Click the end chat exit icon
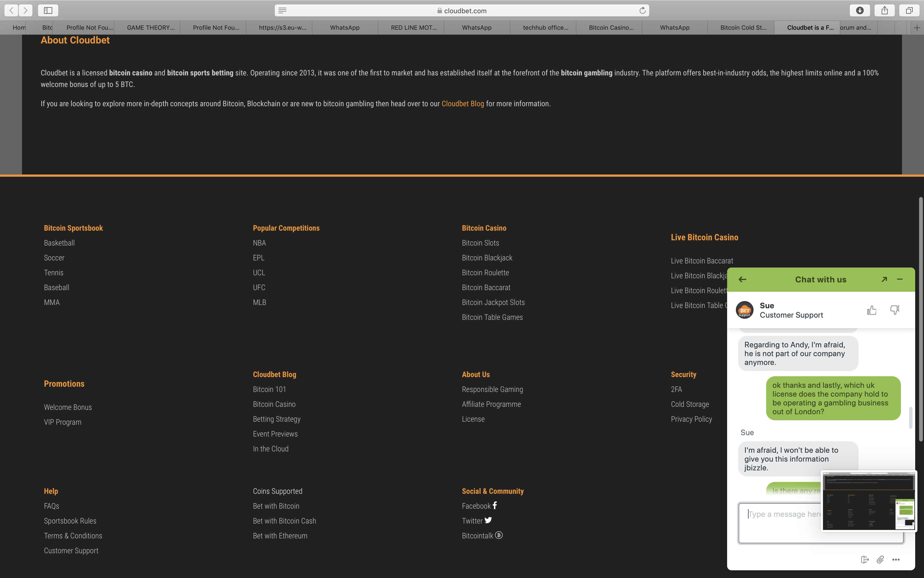The image size is (924, 578). [x=865, y=560]
